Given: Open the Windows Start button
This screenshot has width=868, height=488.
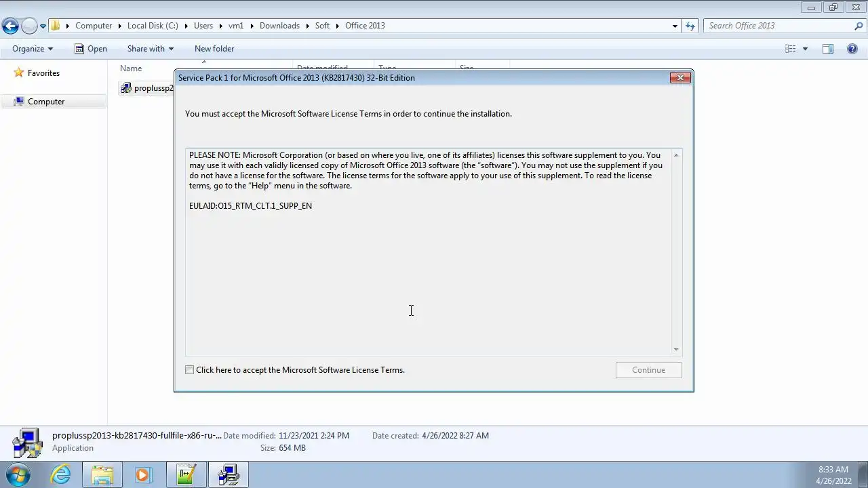Looking at the screenshot, I should (x=18, y=474).
